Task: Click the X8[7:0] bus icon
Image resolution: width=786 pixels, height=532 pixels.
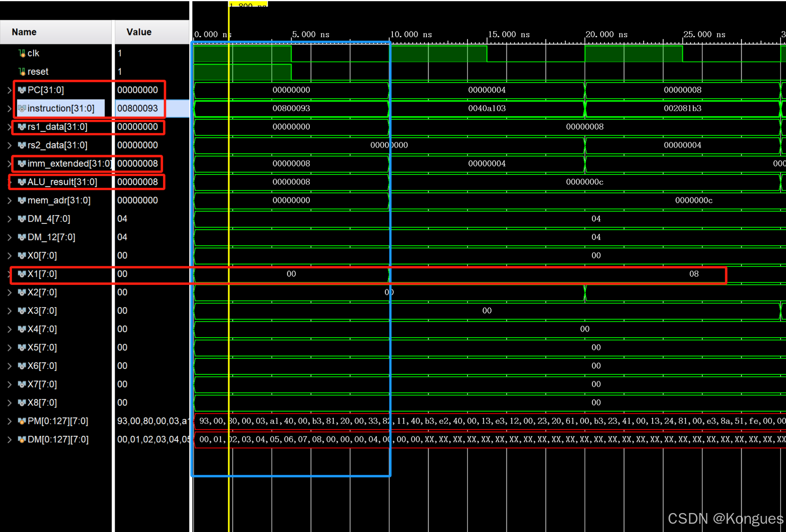Action: point(22,402)
